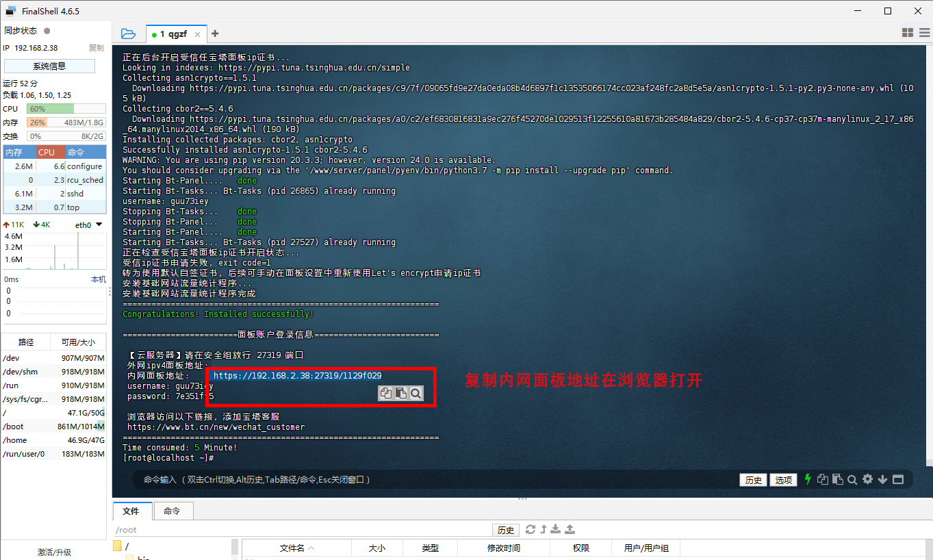933x560 pixels.
Task: Click the 选项 button in command bar
Action: click(x=784, y=480)
